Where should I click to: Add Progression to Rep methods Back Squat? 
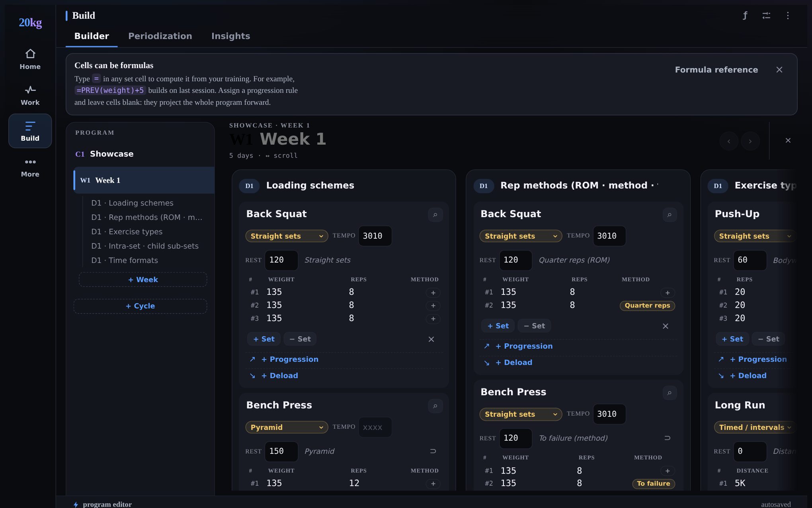(524, 346)
